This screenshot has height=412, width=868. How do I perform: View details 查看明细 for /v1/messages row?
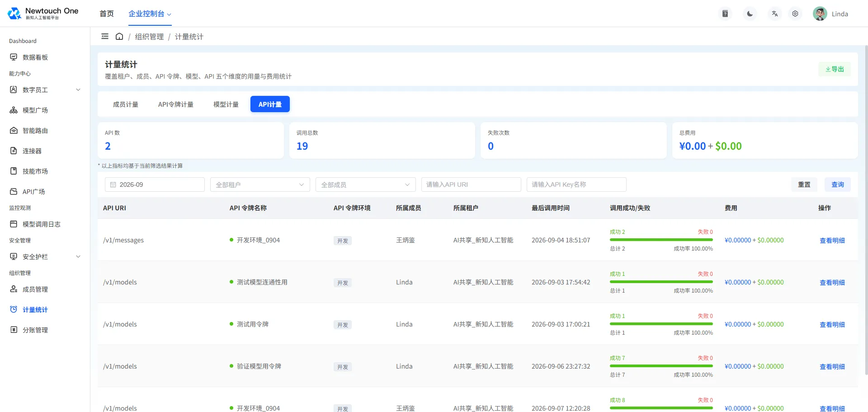click(832, 240)
